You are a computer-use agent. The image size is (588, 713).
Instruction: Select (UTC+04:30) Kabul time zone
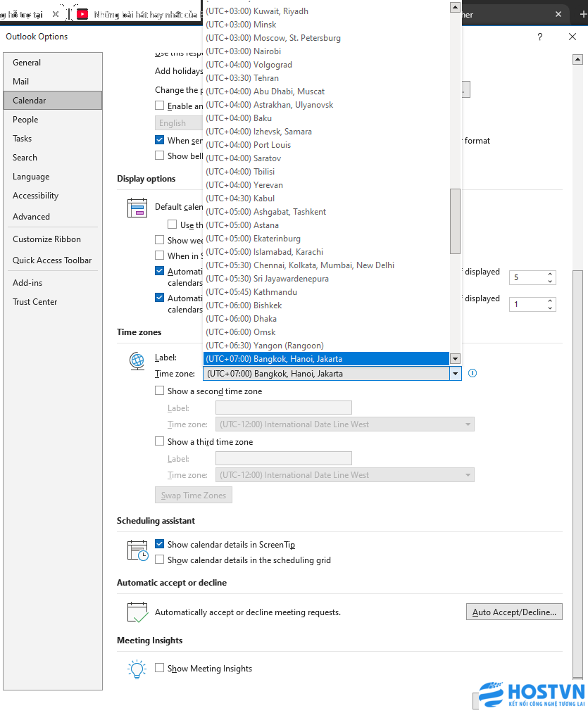326,198
